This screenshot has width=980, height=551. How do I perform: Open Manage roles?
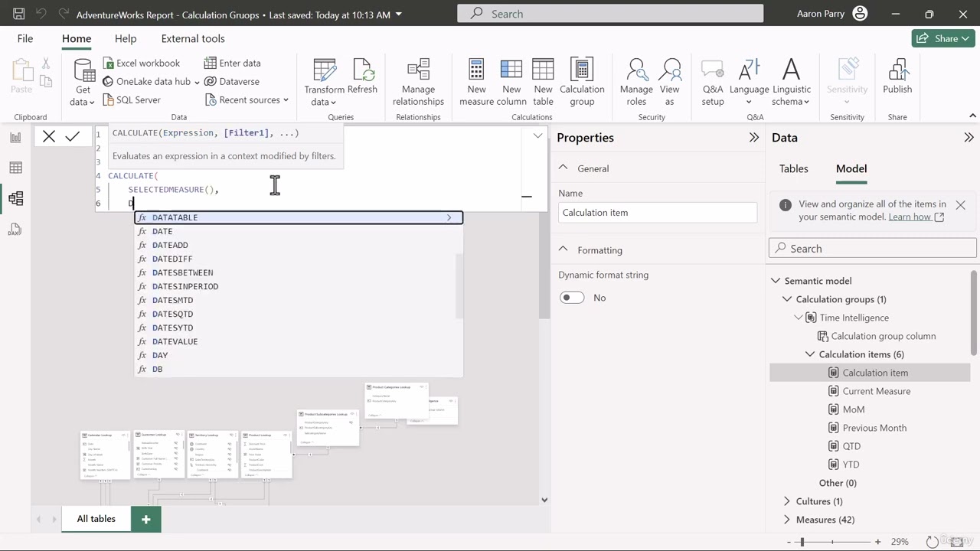[636, 82]
